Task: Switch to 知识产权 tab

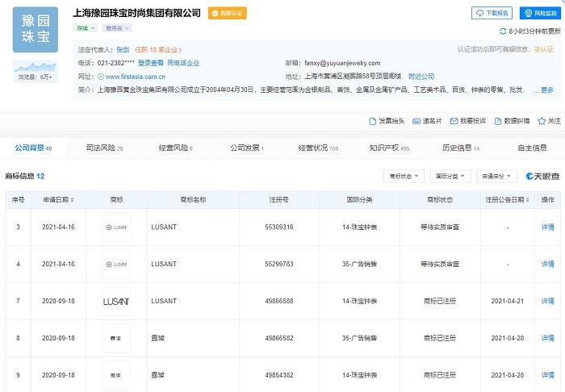Action: (390, 148)
